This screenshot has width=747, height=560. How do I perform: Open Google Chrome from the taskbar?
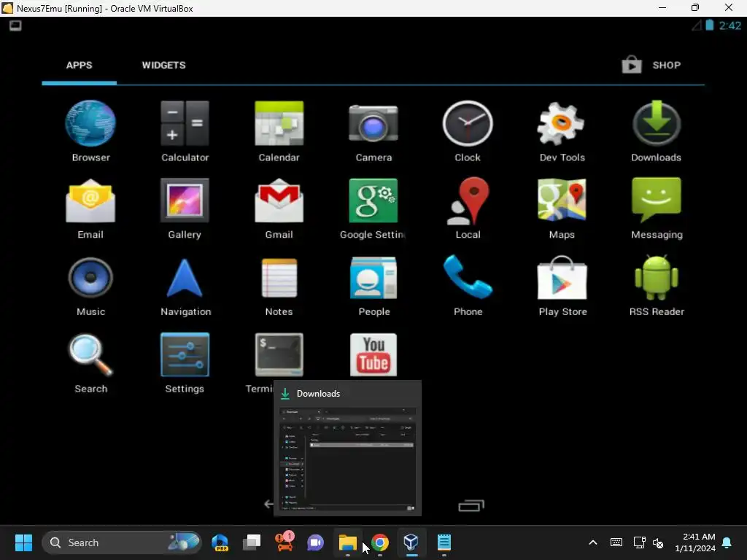tap(379, 542)
